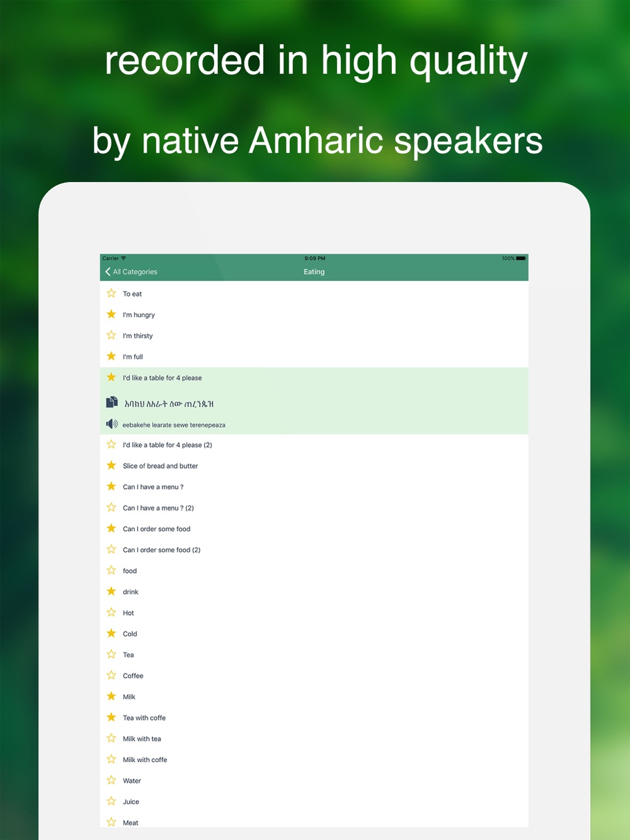Mark 'Hot' as favorite via star
The height and width of the screenshot is (840, 630).
pos(112,612)
